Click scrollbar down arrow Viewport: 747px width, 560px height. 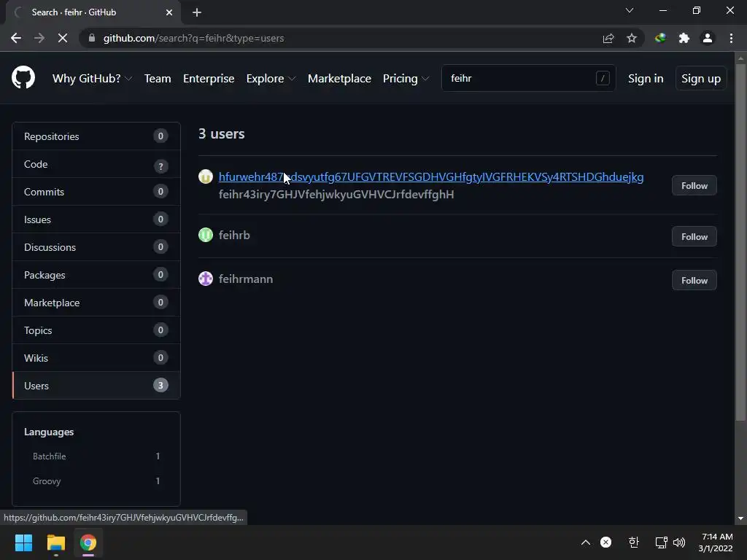(x=740, y=518)
